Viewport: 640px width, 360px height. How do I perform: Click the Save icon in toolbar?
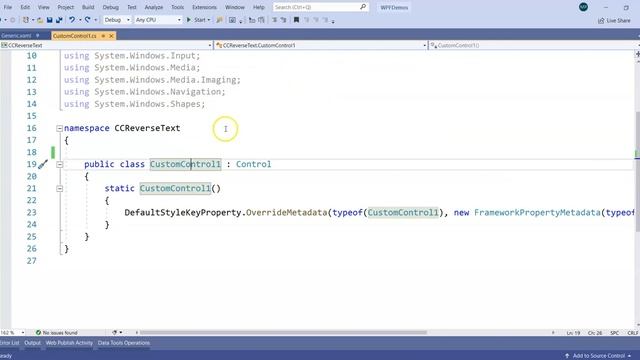(x=49, y=20)
